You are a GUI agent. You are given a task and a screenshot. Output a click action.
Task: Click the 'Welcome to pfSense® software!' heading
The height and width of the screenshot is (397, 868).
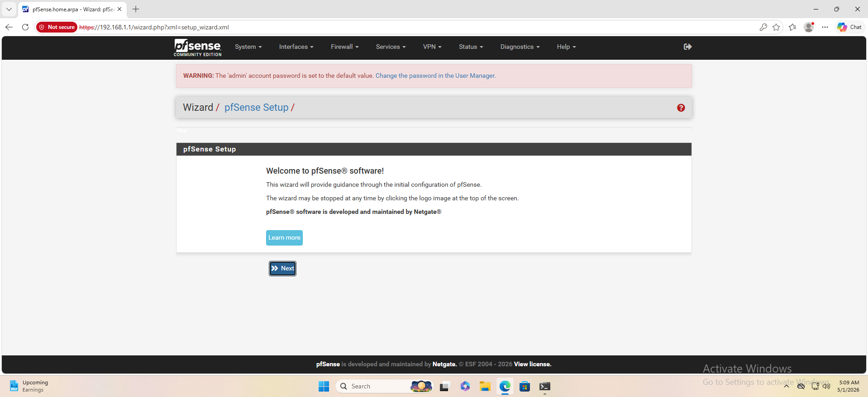[x=325, y=171]
